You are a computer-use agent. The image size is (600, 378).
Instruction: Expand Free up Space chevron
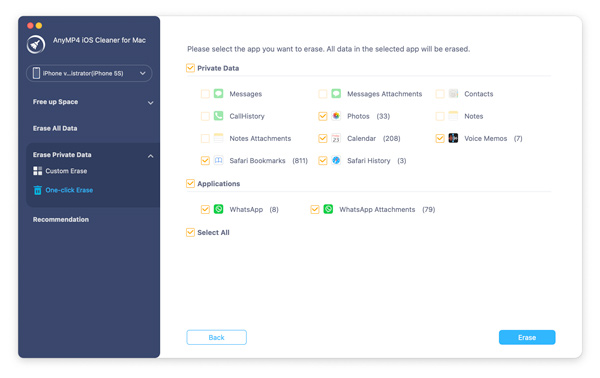[151, 103]
